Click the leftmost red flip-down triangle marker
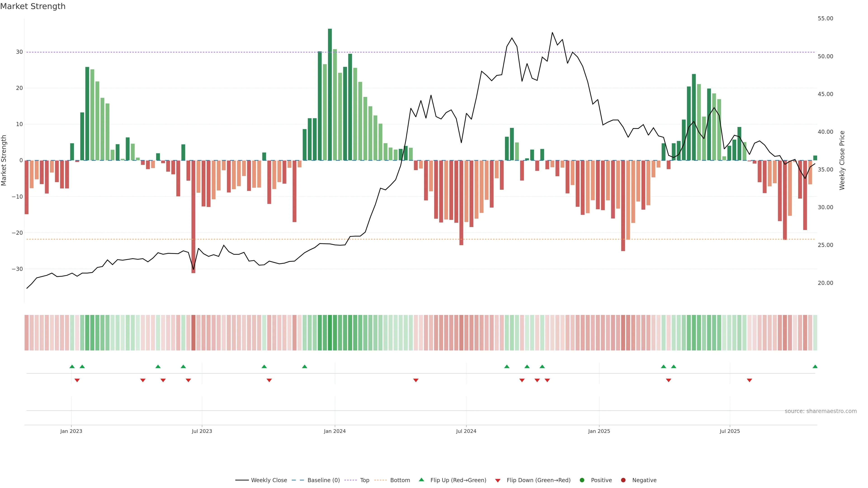868x488 pixels. click(77, 380)
